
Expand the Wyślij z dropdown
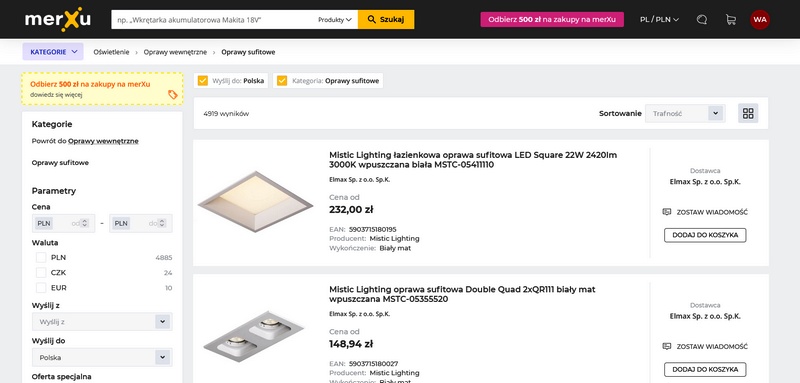click(102, 322)
